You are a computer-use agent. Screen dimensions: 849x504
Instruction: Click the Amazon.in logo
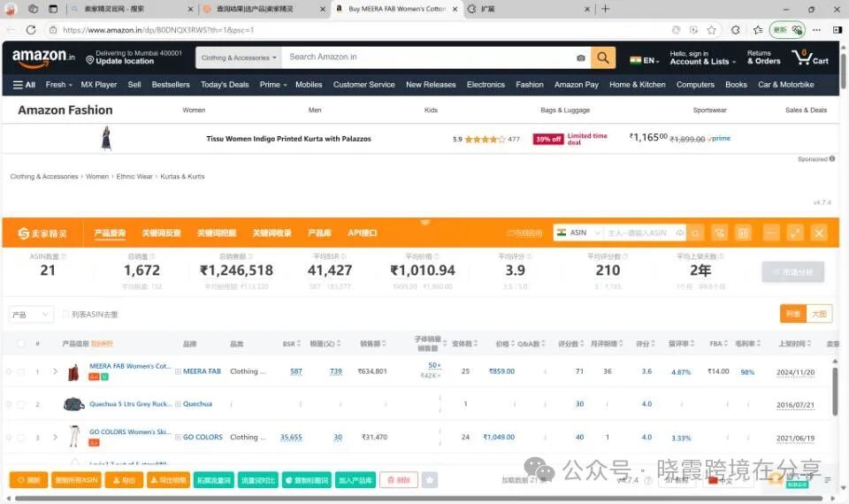(43, 57)
